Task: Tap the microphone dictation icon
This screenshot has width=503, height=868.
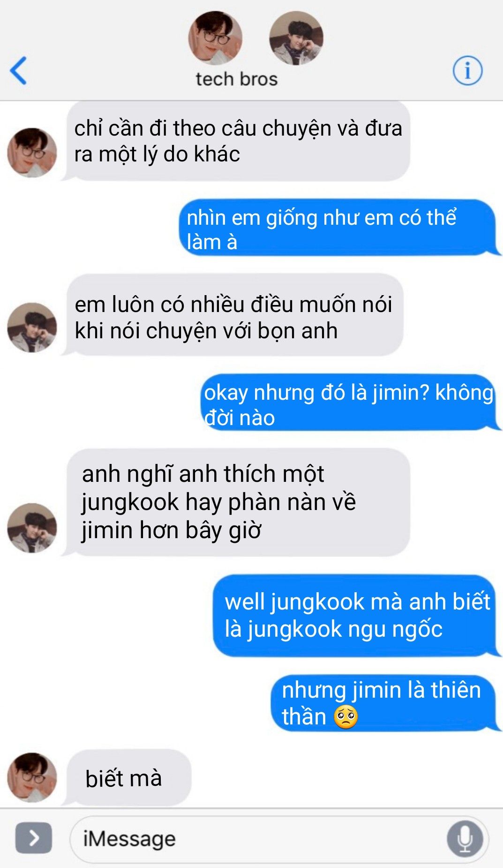Action: [465, 838]
